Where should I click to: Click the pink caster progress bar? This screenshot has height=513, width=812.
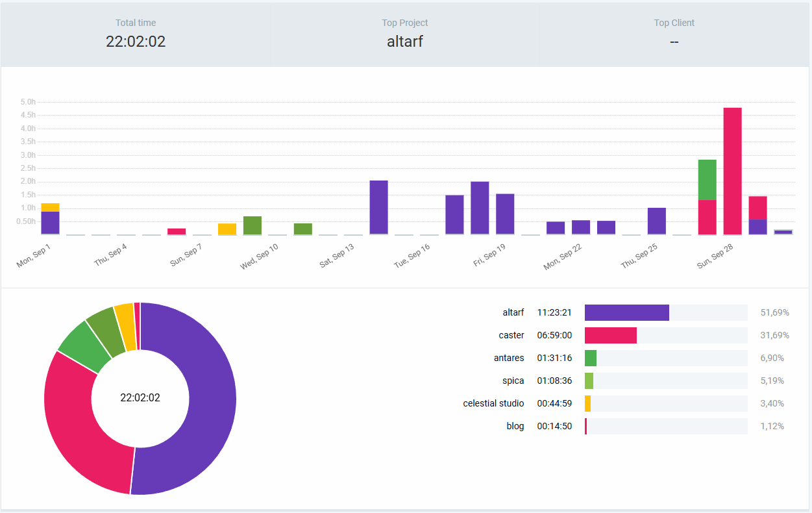coord(610,335)
